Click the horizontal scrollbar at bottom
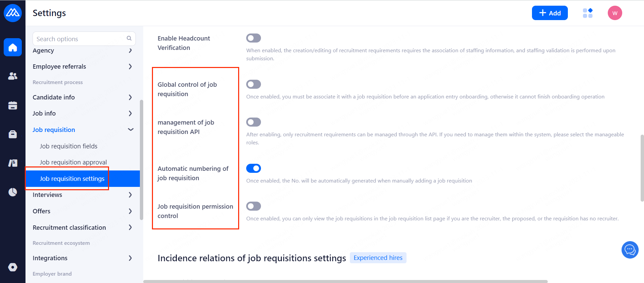The height and width of the screenshot is (283, 644). (x=345, y=281)
